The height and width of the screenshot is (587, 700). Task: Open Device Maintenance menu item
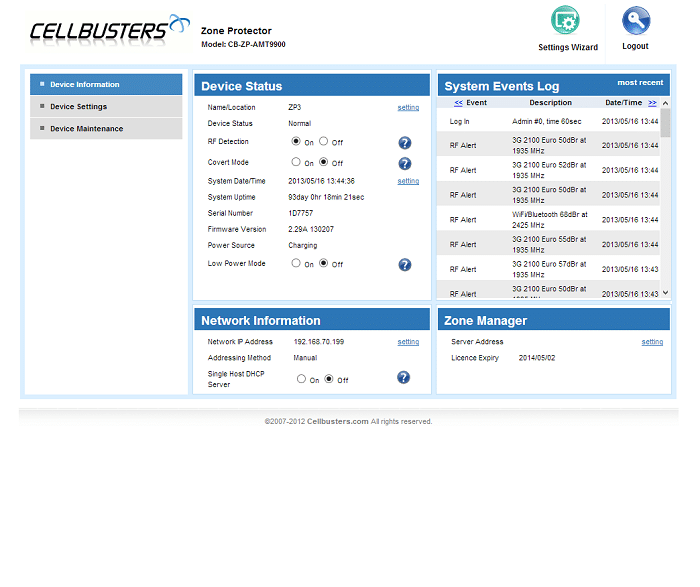(106, 129)
